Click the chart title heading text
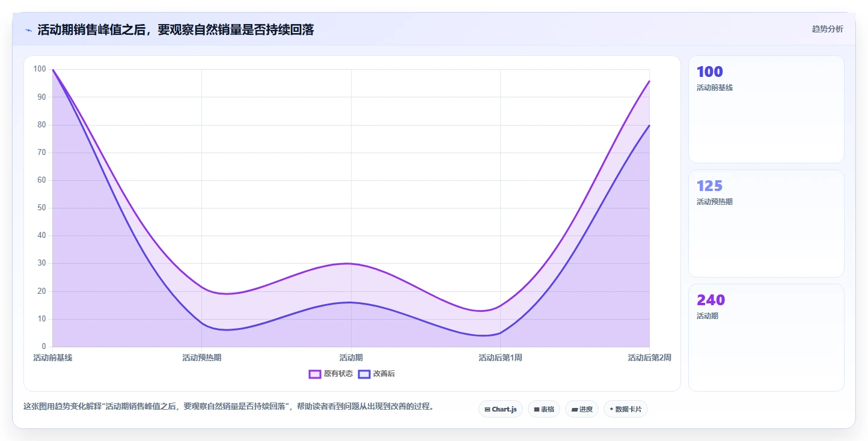Viewport: 868px width, 441px height. 176,30
